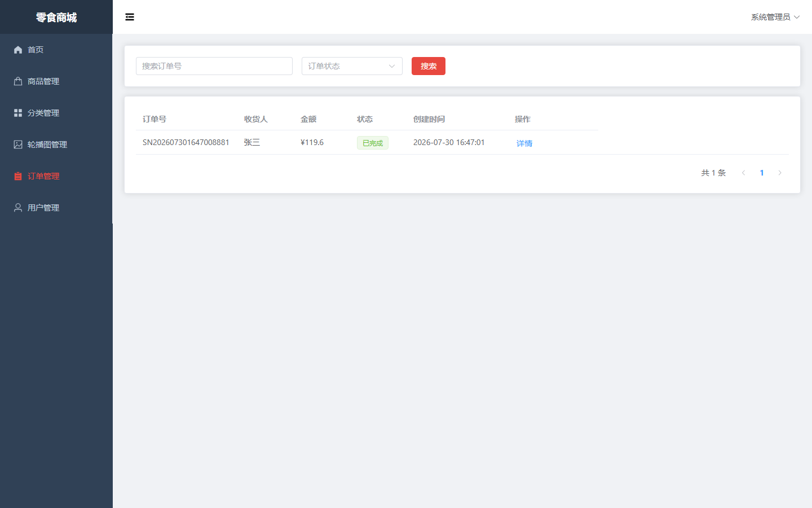The image size is (812, 508).
Task: Click the red 搜索 button
Action: 429,66
